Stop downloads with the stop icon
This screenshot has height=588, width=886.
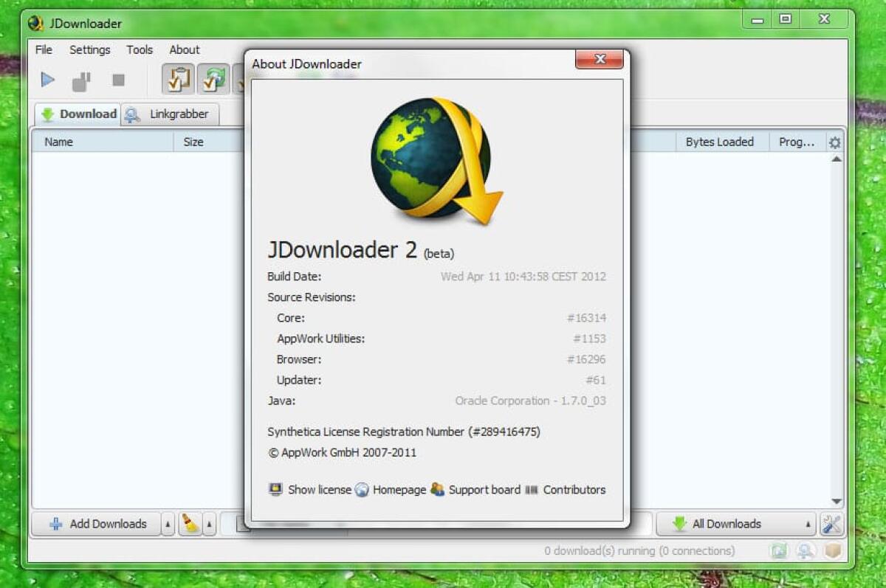[x=118, y=80]
